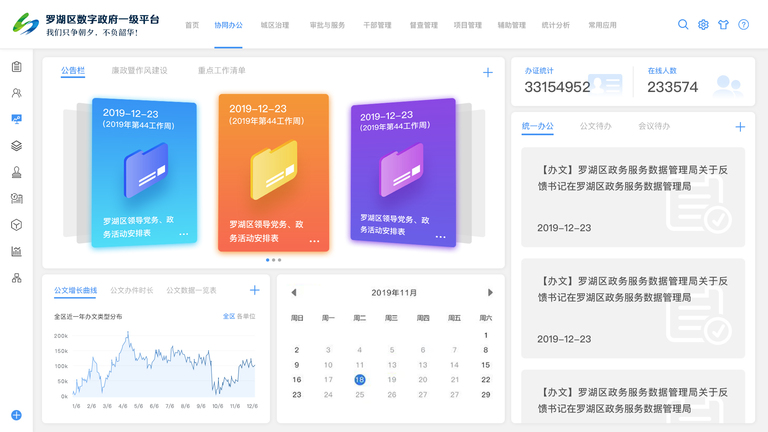Select 公文增长曲线 tab
This screenshot has height=432, width=768.
coord(75,290)
